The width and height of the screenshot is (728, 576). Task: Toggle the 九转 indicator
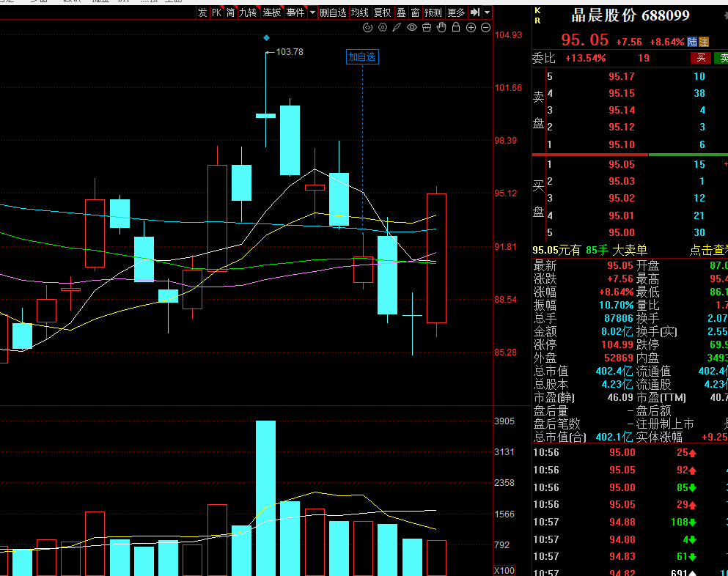tap(249, 12)
